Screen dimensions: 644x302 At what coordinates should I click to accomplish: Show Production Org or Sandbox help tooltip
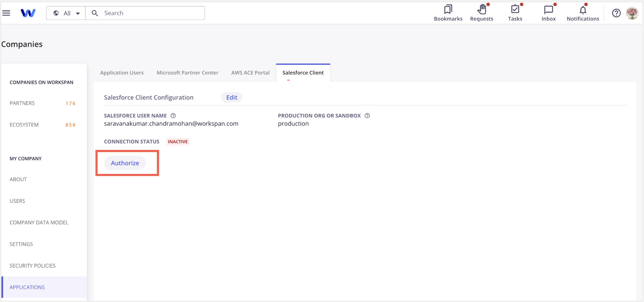tap(367, 115)
